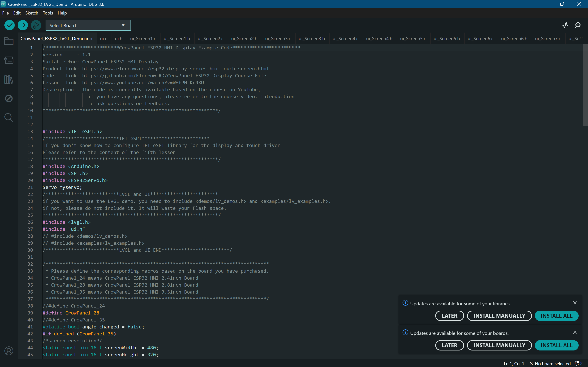588x367 pixels.
Task: Open the Boards Manager sidebar icon
Action: tap(9, 60)
